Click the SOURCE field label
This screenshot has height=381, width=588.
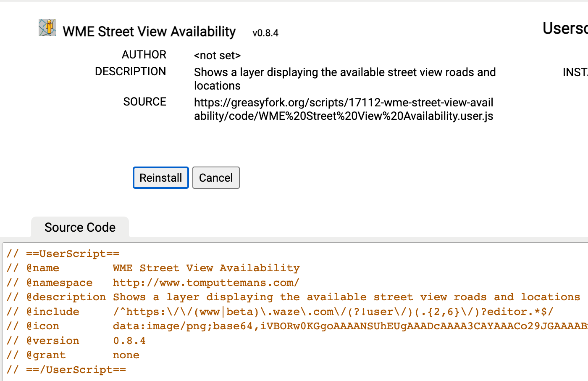point(144,102)
